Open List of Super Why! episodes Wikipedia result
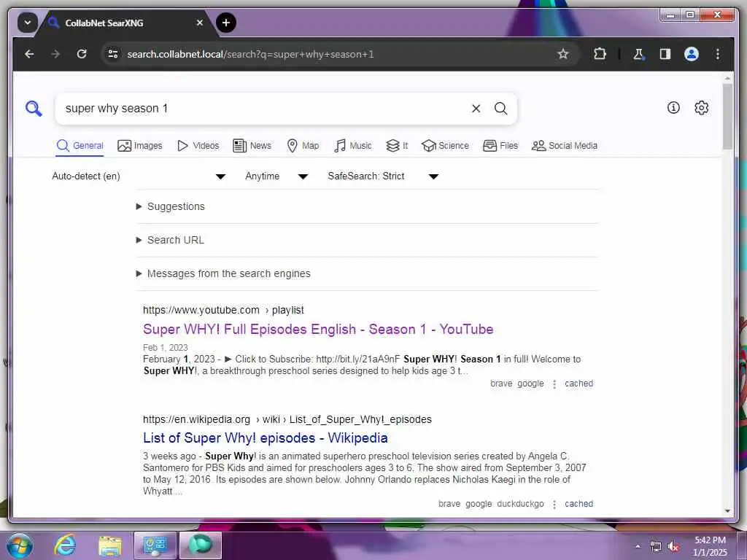The width and height of the screenshot is (747, 560). (x=266, y=438)
